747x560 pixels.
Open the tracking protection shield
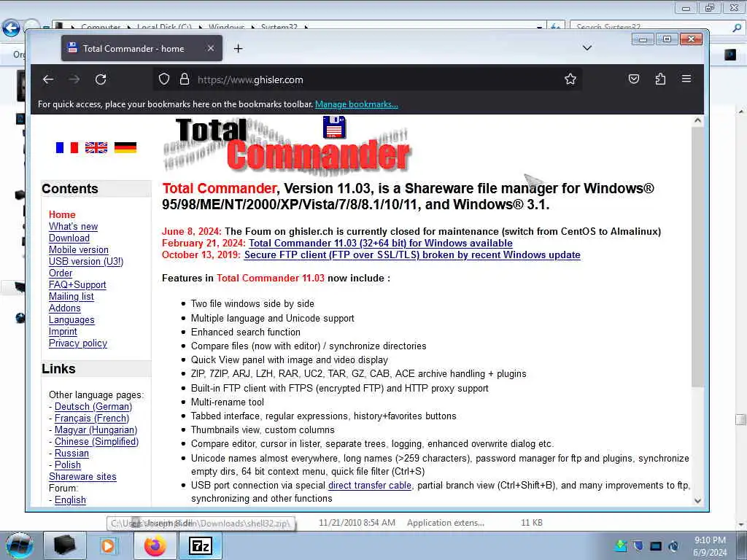(164, 79)
